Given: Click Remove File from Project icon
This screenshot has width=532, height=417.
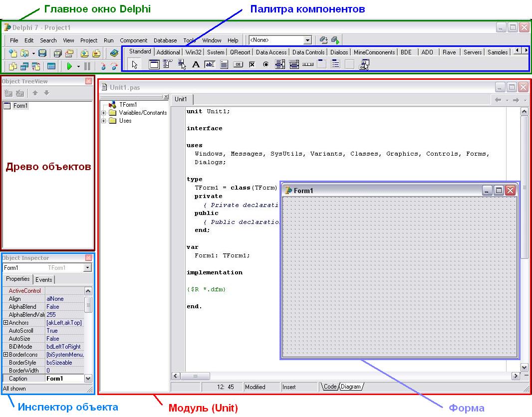Looking at the screenshot, I should [x=96, y=53].
